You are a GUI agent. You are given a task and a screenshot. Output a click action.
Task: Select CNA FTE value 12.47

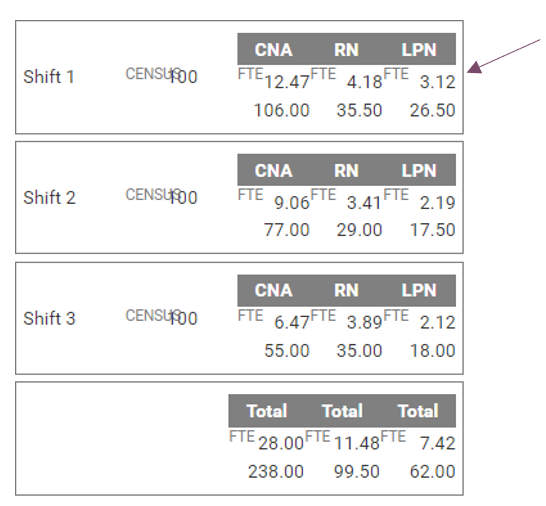click(287, 82)
